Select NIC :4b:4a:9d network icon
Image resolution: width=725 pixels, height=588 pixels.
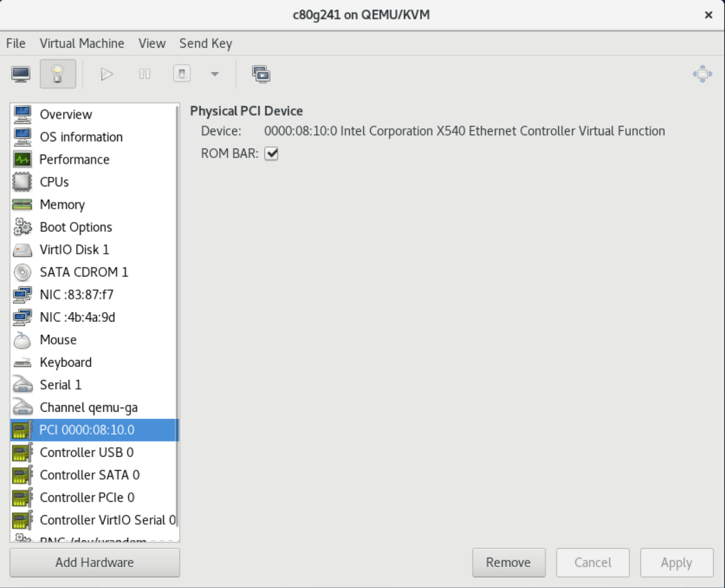click(22, 318)
